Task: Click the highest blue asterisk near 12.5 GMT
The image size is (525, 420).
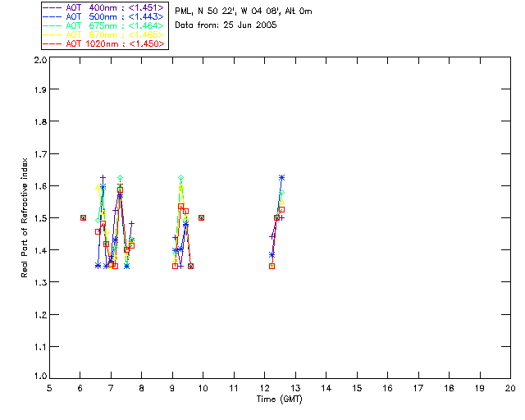Action: (281, 177)
